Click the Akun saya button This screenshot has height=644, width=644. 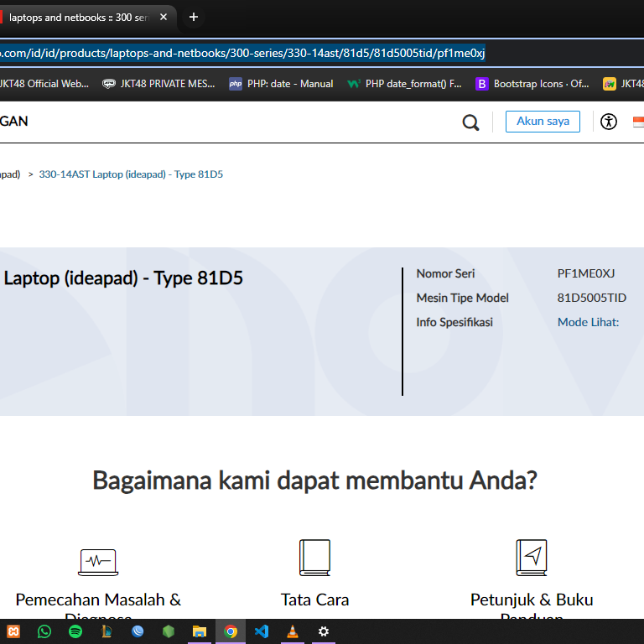click(x=543, y=122)
